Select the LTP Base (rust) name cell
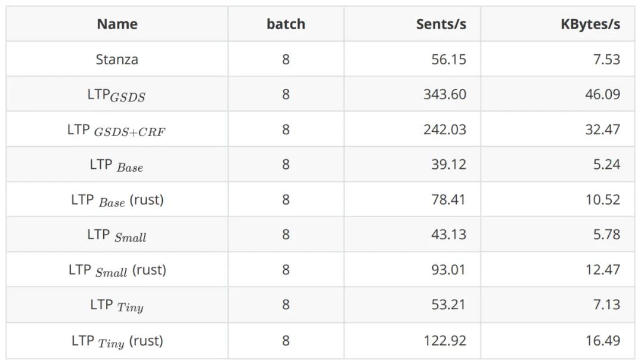The height and width of the screenshot is (364, 644). [117, 200]
